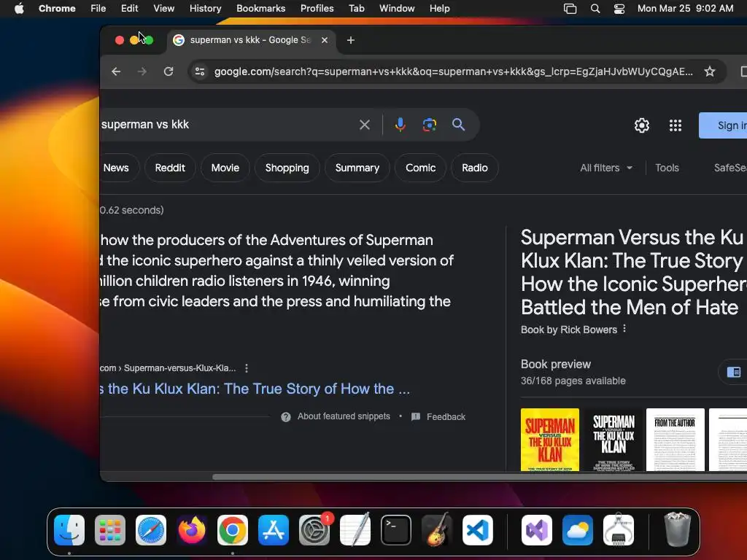Image resolution: width=747 pixels, height=560 pixels.
Task: Expand the All filters dropdown
Action: coord(606,168)
